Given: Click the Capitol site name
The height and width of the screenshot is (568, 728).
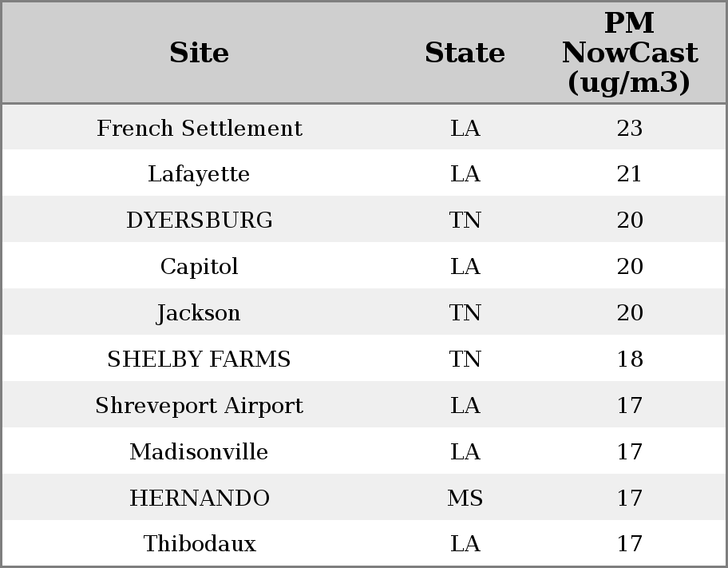Looking at the screenshot, I should pyautogui.click(x=200, y=267).
